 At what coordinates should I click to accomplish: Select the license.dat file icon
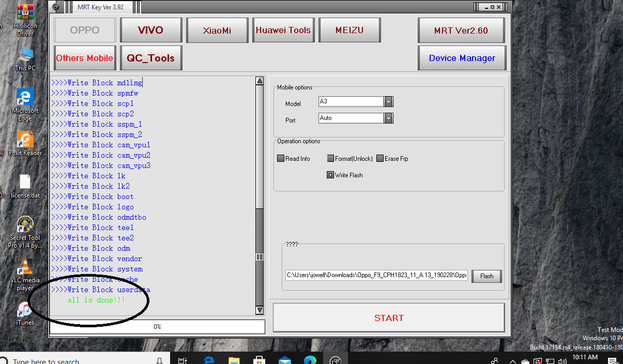pos(25,187)
